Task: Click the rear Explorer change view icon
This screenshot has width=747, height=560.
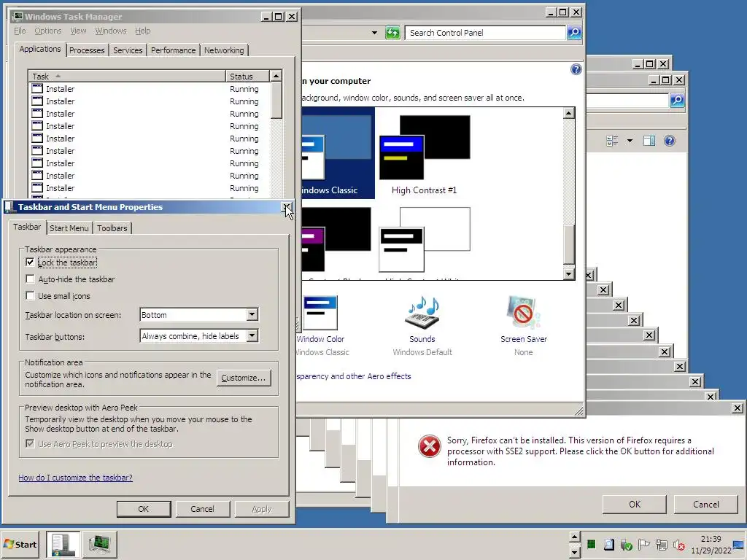Action: 612,141
